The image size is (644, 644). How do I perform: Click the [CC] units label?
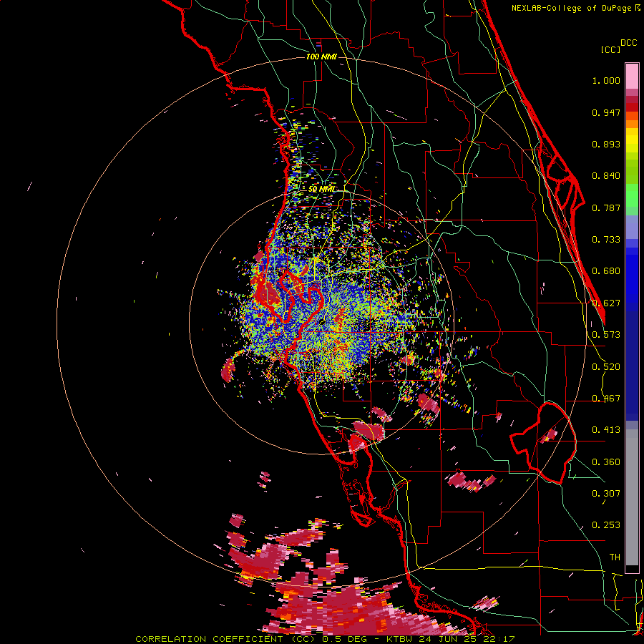[x=610, y=49]
